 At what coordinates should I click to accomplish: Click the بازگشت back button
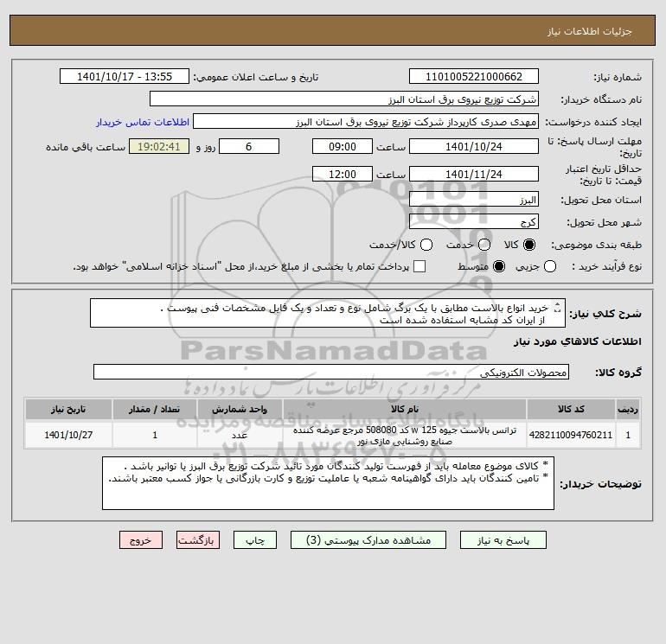198,540
